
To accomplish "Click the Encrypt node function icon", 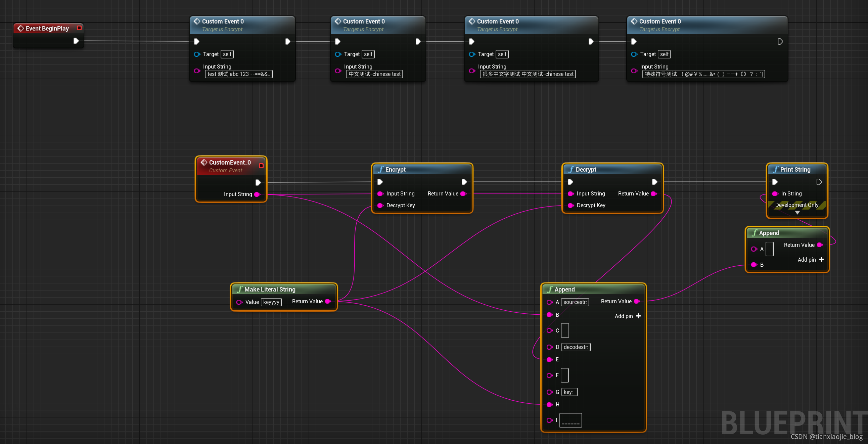I will point(381,169).
